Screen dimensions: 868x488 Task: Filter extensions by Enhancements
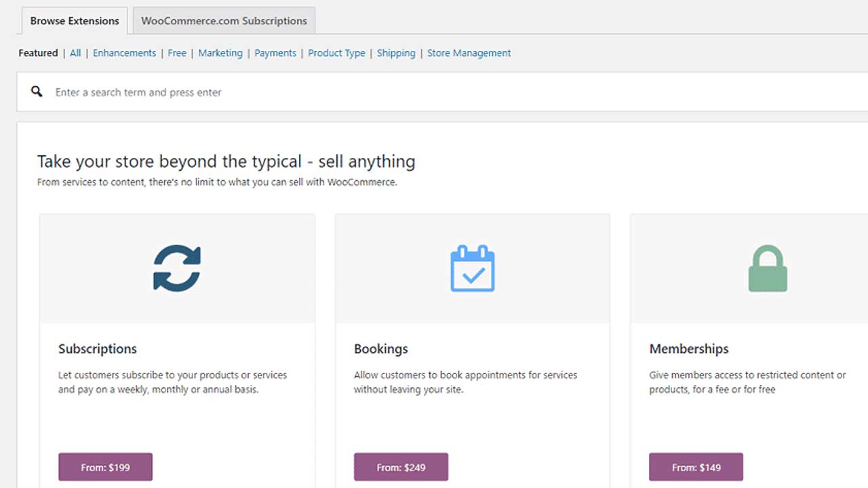coord(124,53)
